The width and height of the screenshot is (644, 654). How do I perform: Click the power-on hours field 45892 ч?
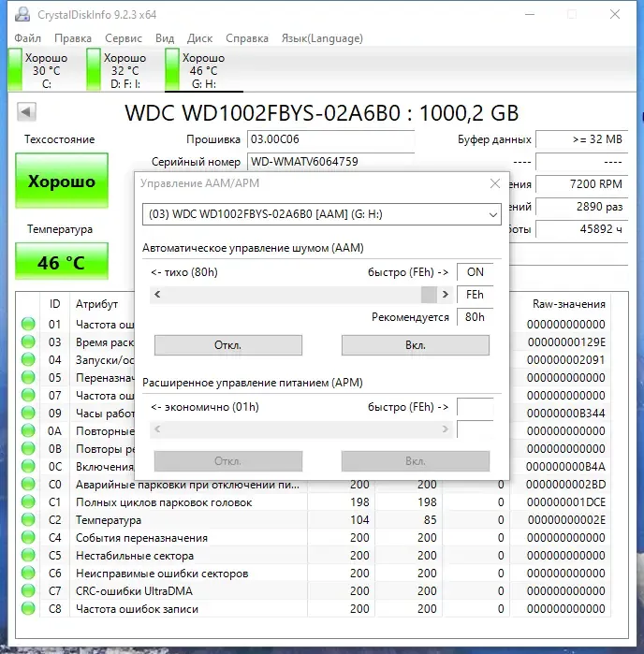tap(582, 229)
